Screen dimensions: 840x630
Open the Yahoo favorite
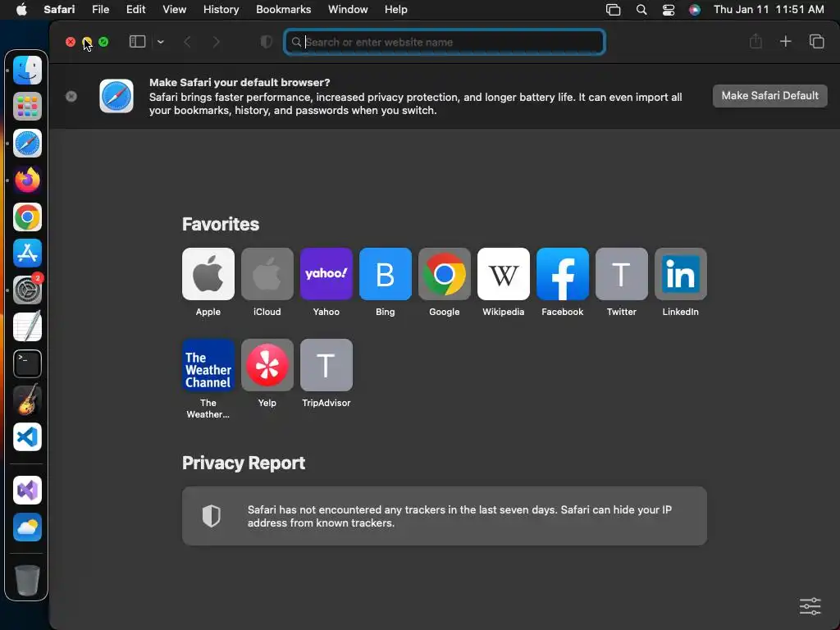(x=326, y=274)
